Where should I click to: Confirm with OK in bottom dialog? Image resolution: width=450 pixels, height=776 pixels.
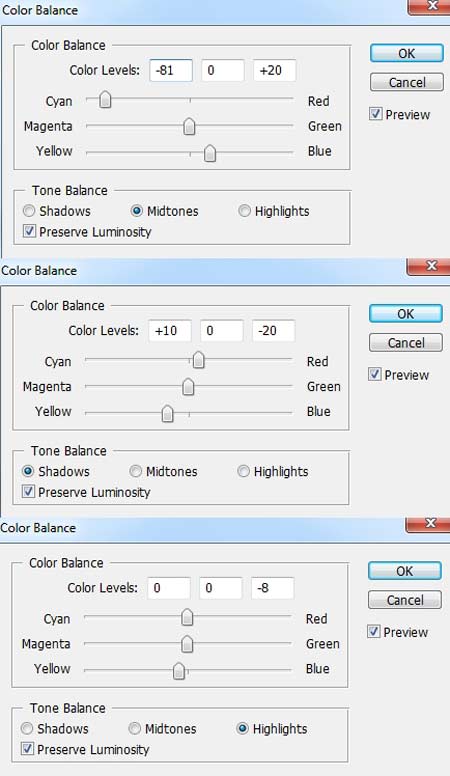404,571
